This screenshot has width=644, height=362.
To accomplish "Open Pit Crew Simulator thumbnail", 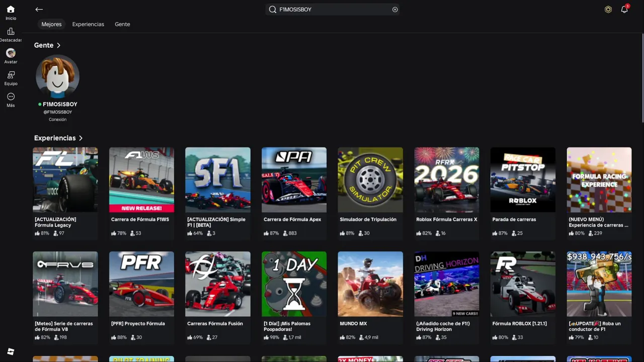I will point(370,179).
